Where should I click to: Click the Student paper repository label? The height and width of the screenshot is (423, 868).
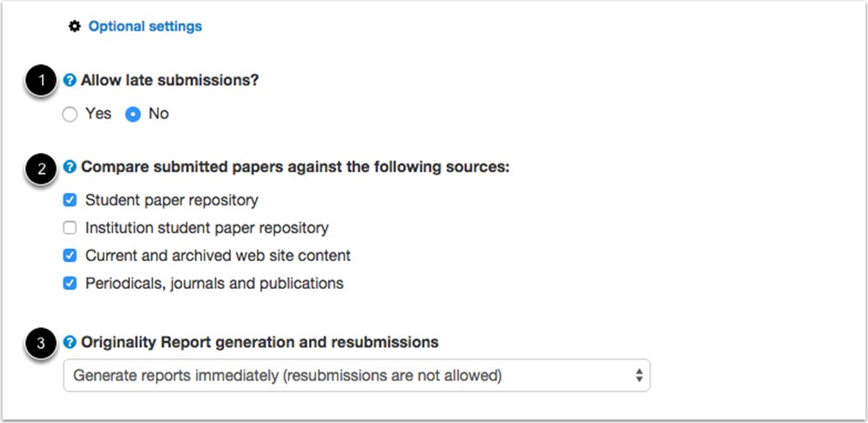[172, 200]
